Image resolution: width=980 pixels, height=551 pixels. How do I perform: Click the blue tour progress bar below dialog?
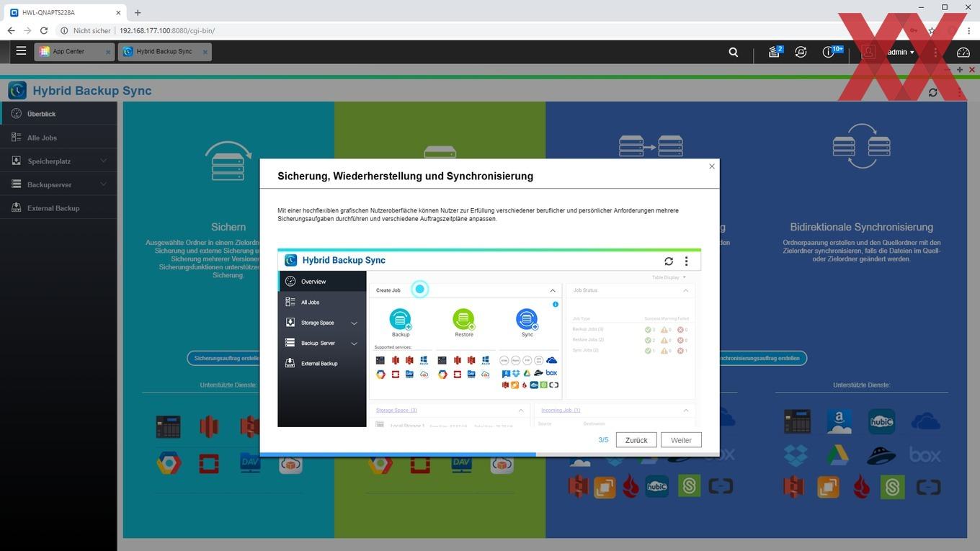[398, 454]
